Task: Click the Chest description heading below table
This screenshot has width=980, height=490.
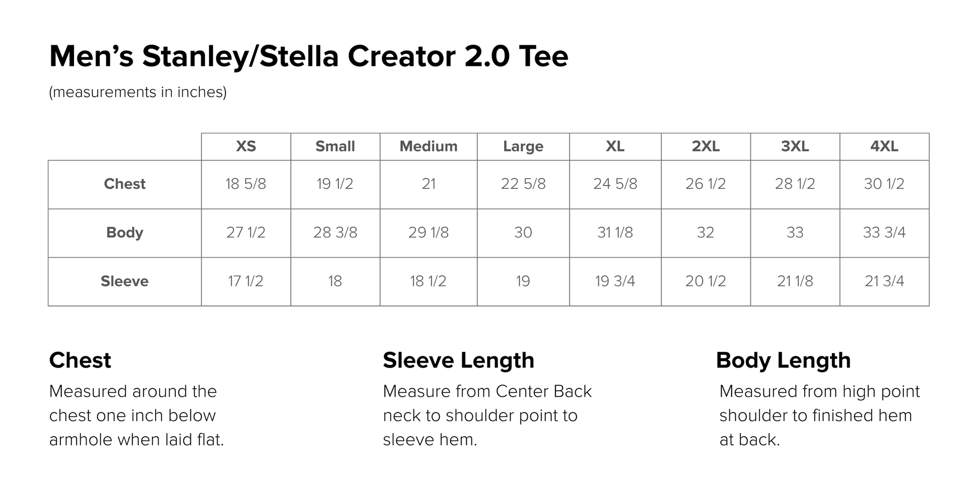Action: [80, 361]
